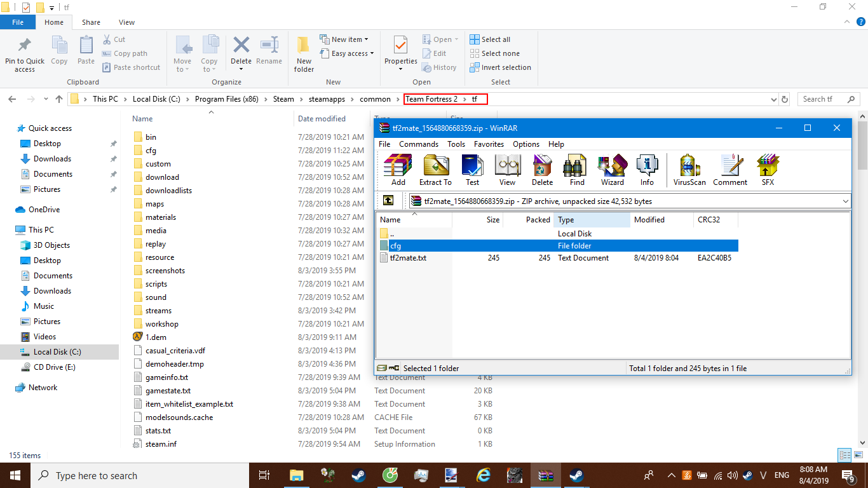This screenshot has width=868, height=488.
Task: Click the Windows Start button
Action: (15, 475)
